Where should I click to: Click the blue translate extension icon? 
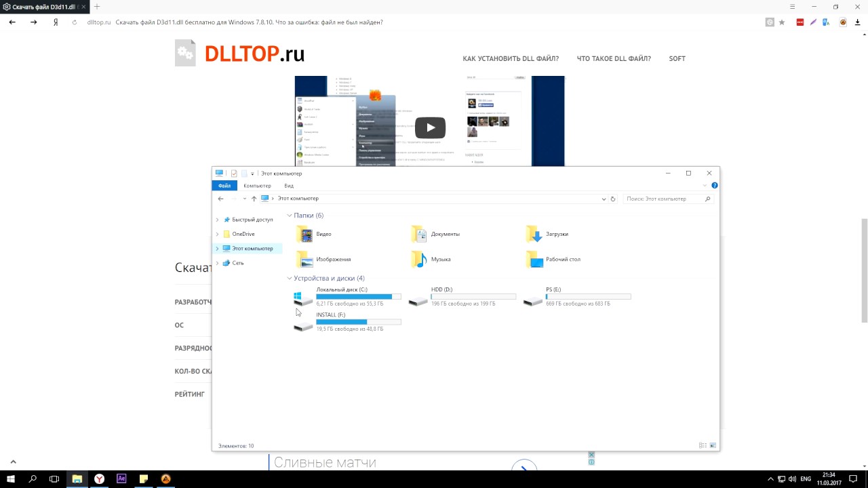click(x=826, y=22)
